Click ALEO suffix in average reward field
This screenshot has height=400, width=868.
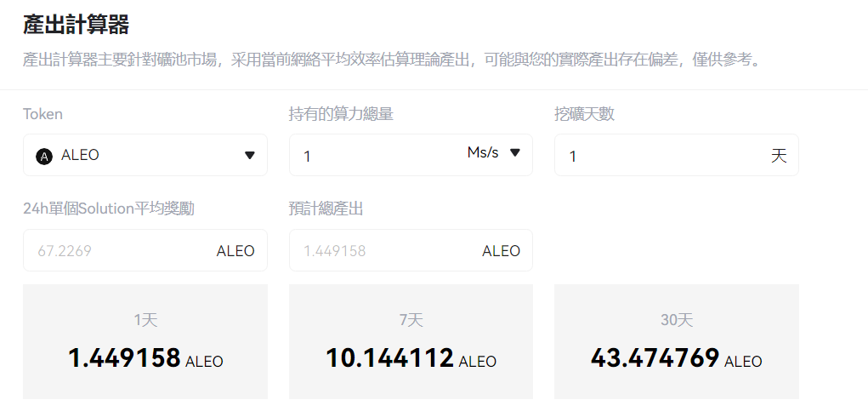point(235,251)
